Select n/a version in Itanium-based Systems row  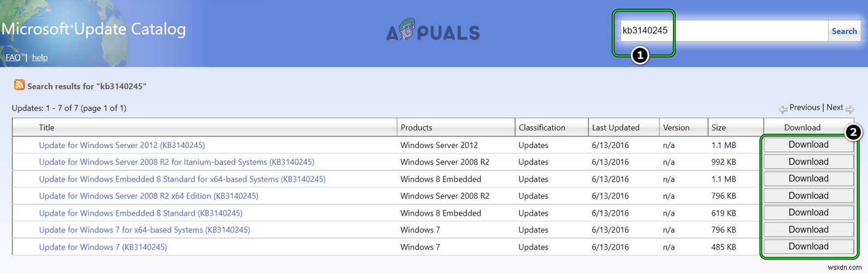(669, 162)
